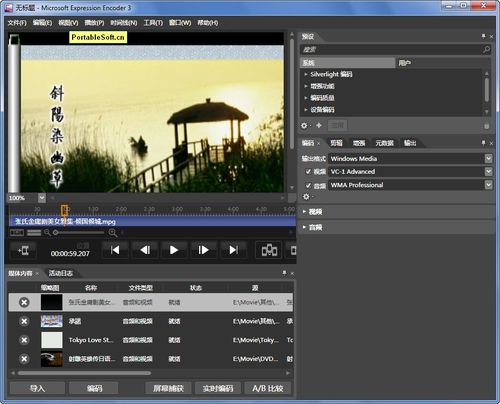Click the presets panel gear icon
Image resolution: width=500 pixels, height=404 pixels.
(304, 126)
